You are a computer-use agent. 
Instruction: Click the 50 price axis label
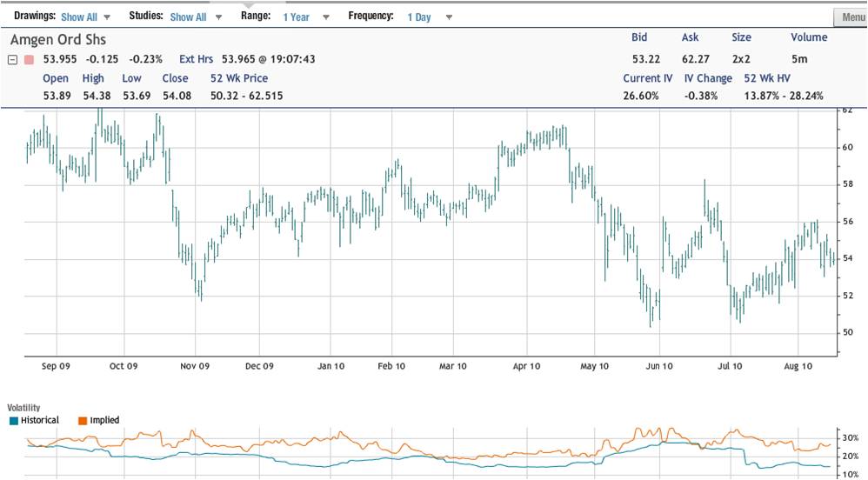(847, 333)
